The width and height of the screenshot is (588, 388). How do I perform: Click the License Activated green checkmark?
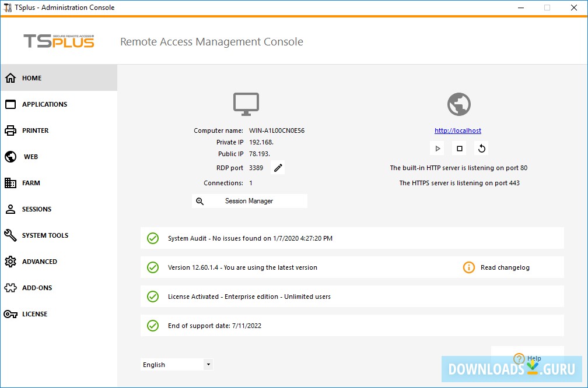[x=153, y=296]
